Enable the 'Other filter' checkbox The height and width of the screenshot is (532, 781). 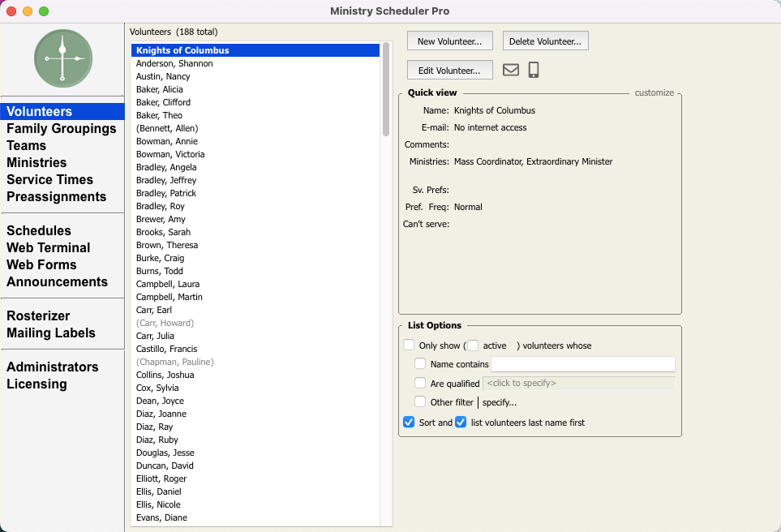point(420,402)
